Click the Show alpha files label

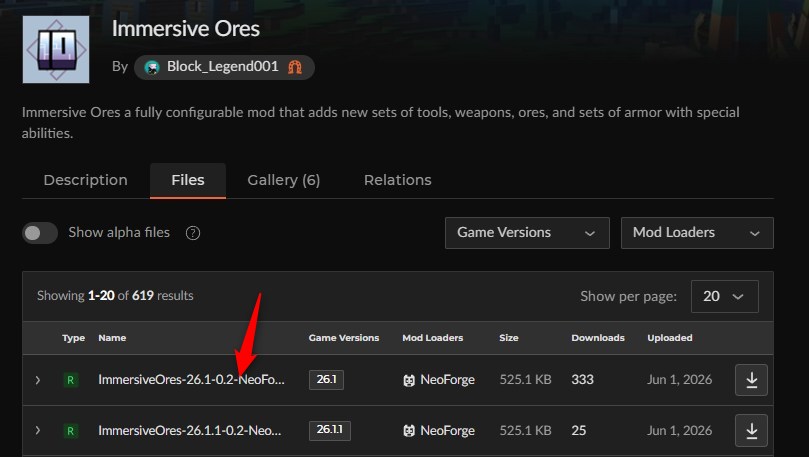(x=119, y=233)
